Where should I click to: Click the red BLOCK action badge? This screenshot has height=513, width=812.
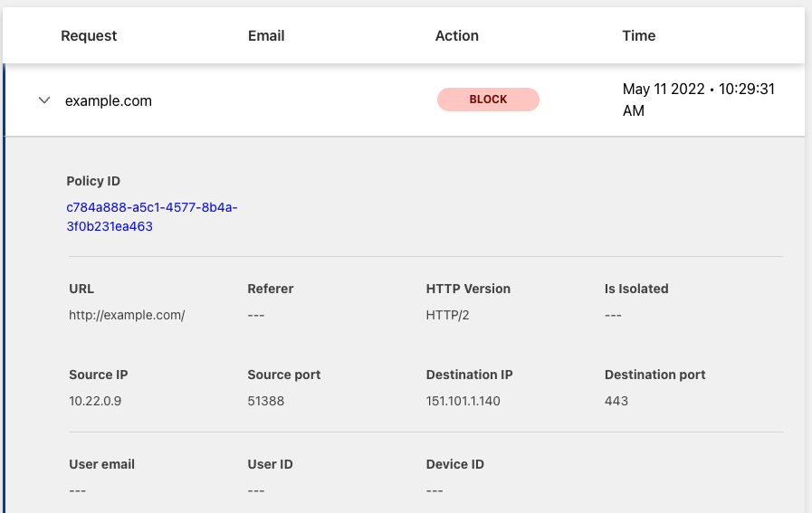click(x=488, y=100)
